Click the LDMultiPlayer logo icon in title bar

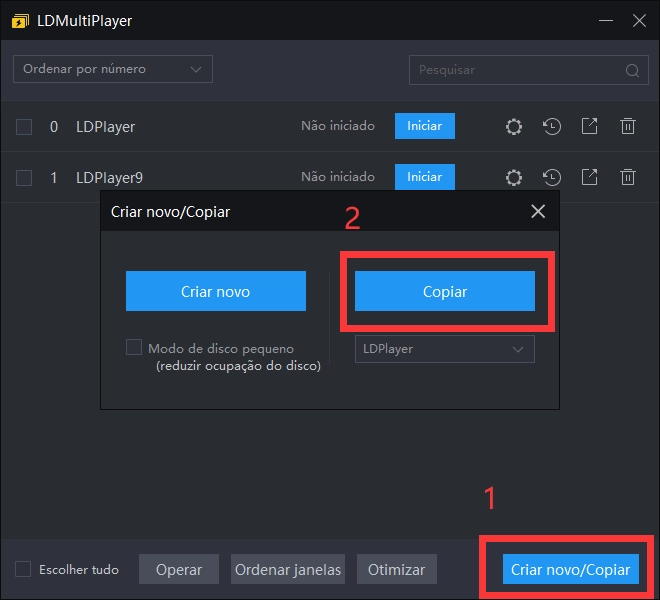pos(20,21)
